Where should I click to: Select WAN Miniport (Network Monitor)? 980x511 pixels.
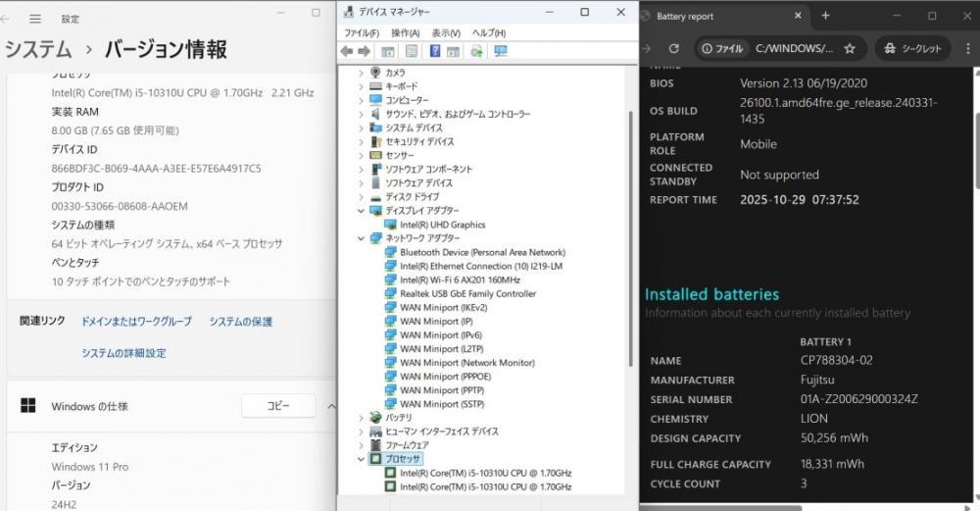tap(467, 362)
